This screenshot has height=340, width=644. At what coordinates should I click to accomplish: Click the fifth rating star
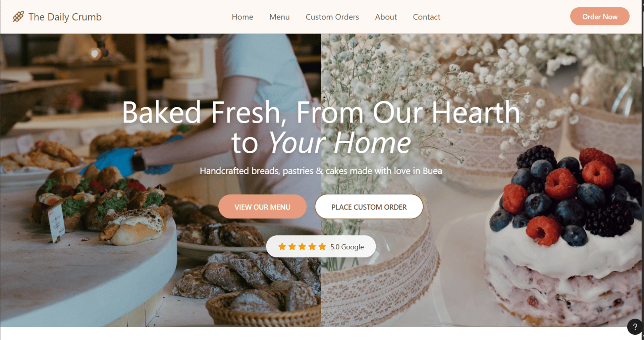pyautogui.click(x=322, y=247)
